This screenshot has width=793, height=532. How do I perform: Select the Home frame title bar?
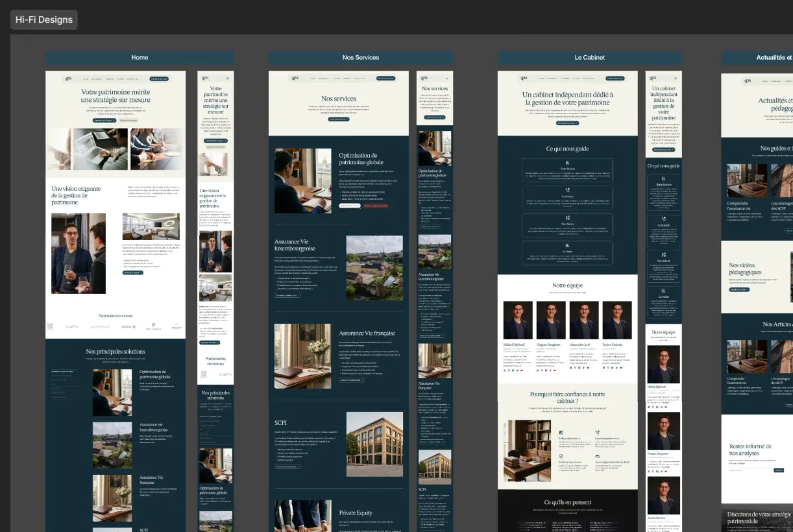140,58
